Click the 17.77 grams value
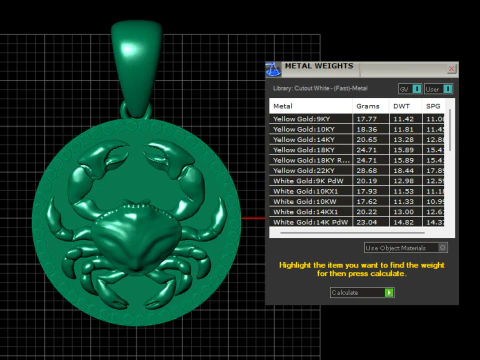Viewport: 480px width, 360px height. [367, 119]
